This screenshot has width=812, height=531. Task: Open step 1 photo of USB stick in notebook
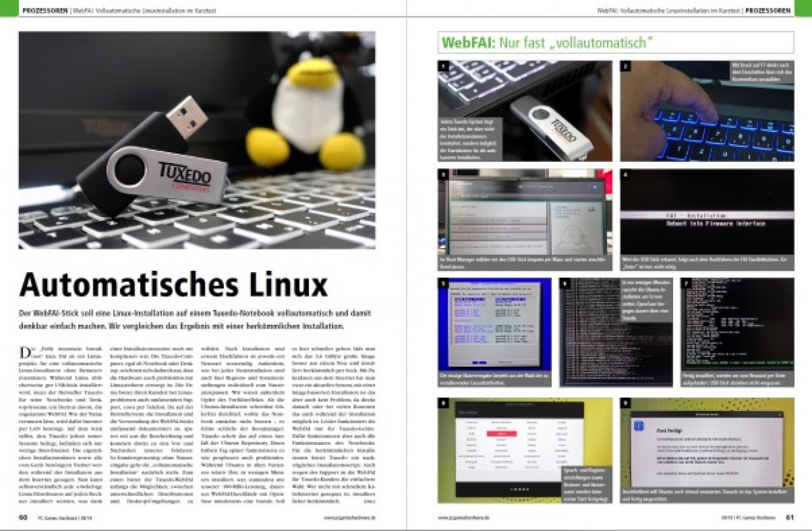tap(525, 111)
